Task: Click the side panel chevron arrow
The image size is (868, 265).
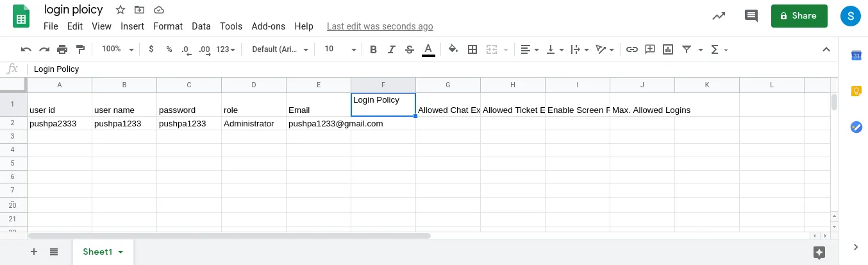Action: 856,247
